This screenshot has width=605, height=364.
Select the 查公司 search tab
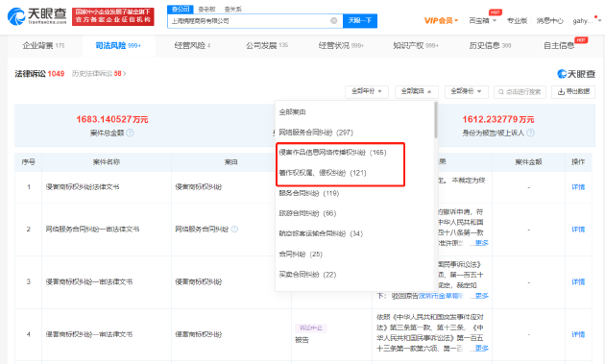[x=181, y=9]
